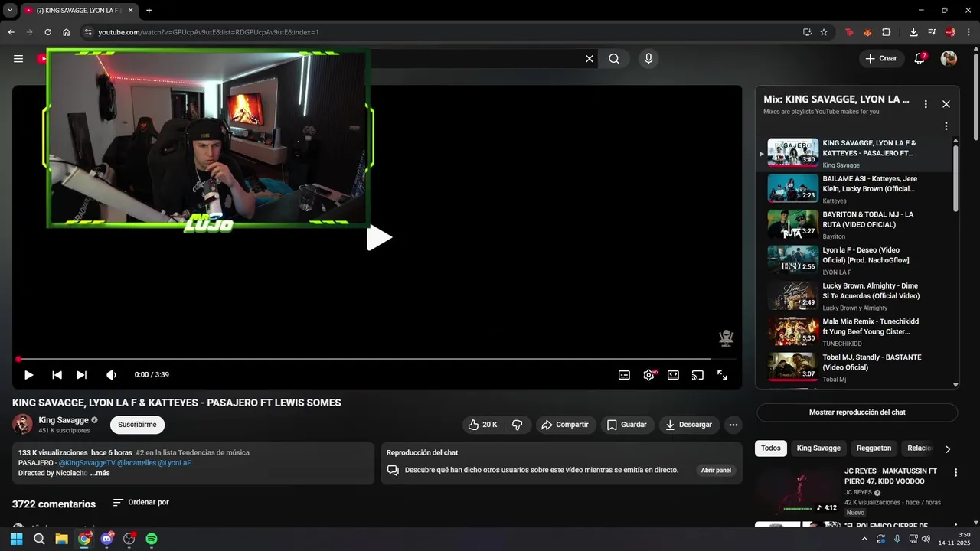
Task: Click Mostrar reproducción del chat
Action: pyautogui.click(x=857, y=412)
